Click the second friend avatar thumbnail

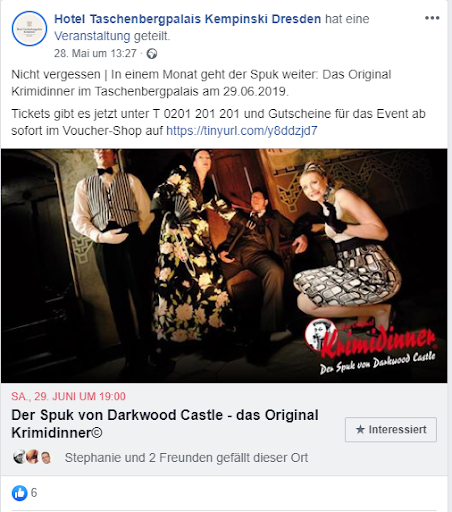click(x=33, y=457)
